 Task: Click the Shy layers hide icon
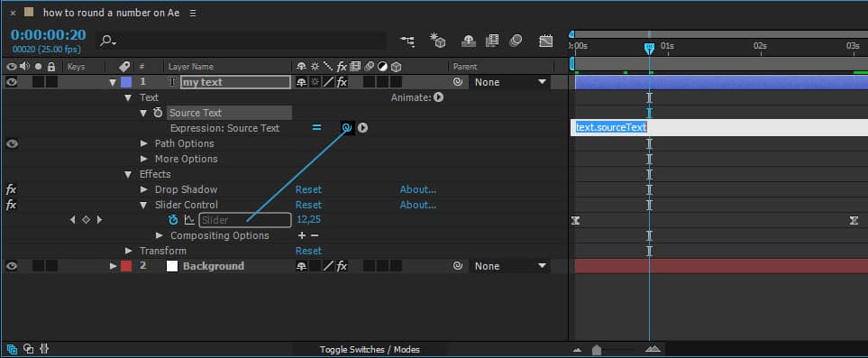(469, 41)
